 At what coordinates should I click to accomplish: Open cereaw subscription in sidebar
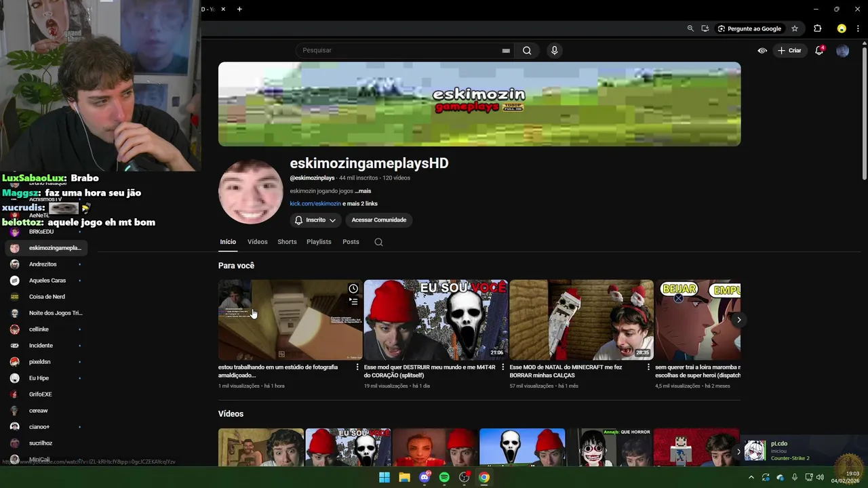(46, 411)
